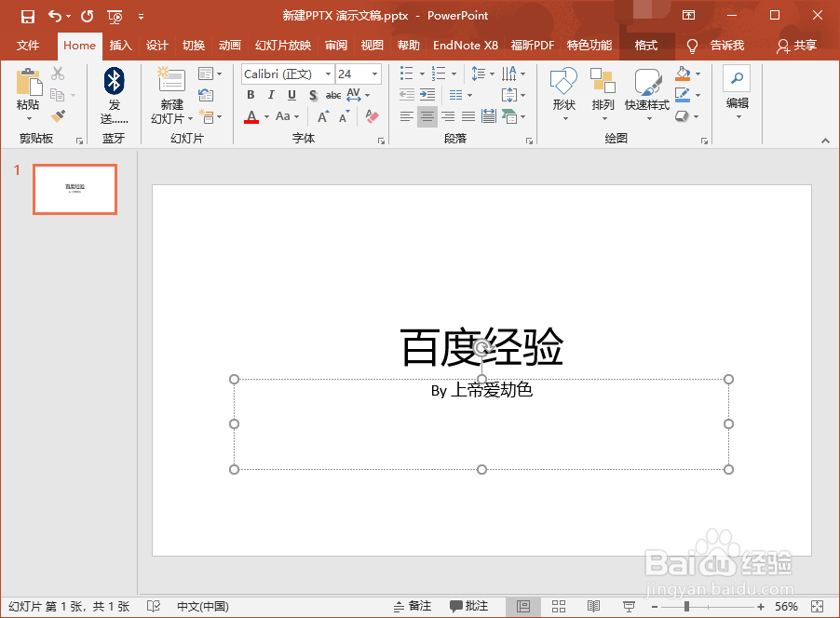This screenshot has width=840, height=618.
Task: Select slide 1 thumbnail in the panel
Action: [x=75, y=189]
